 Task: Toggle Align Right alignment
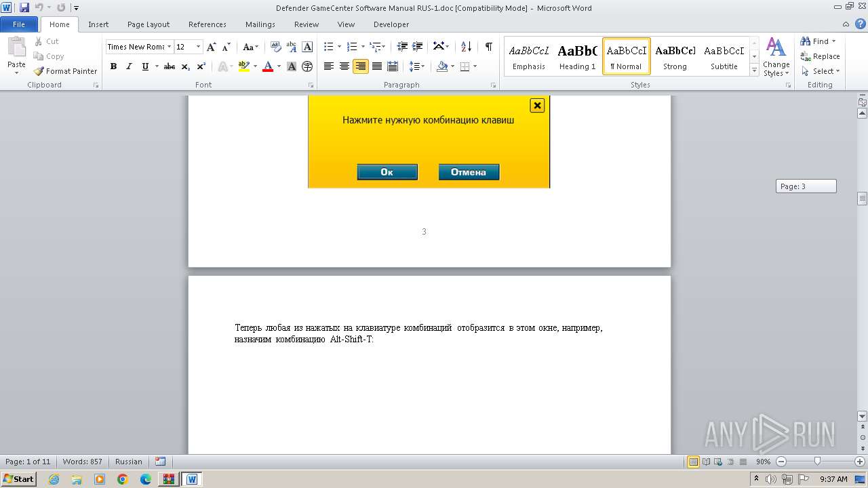[360, 66]
